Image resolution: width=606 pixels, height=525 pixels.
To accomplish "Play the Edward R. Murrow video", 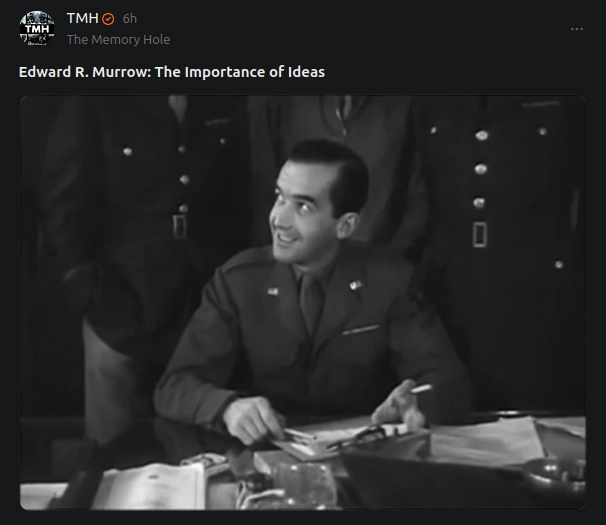I will point(303,302).
